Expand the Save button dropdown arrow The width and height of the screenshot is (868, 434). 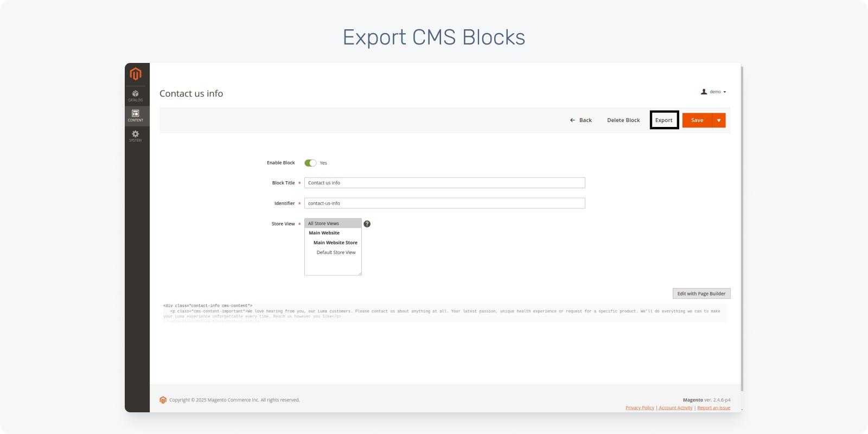[x=719, y=120]
